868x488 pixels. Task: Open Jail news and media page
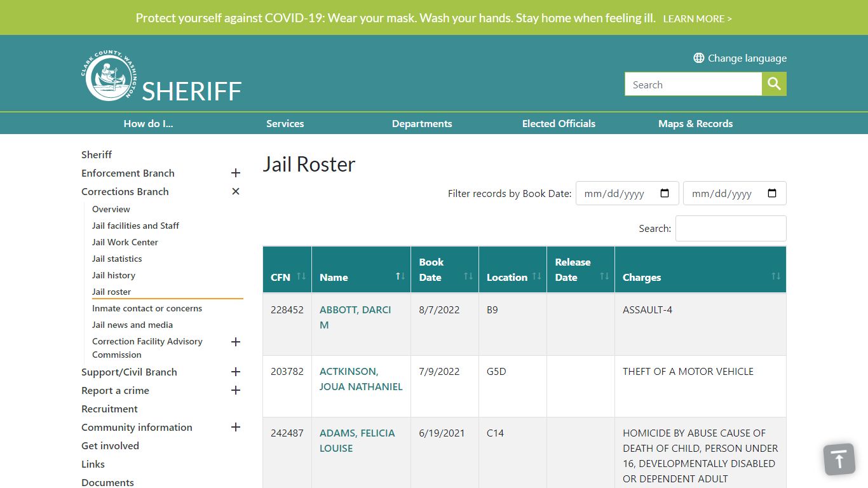132,325
